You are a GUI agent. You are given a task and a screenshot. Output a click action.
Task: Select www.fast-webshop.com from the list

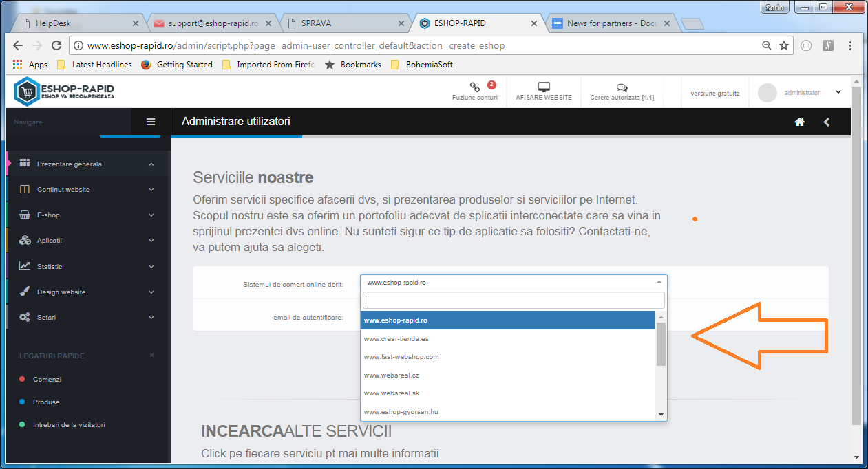pos(508,357)
